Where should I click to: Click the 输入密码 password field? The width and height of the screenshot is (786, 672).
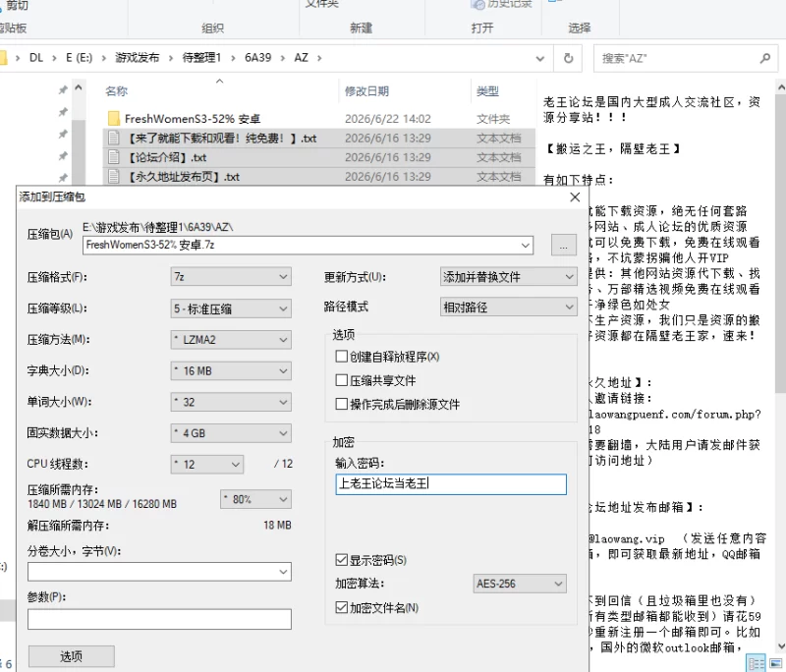coord(451,484)
